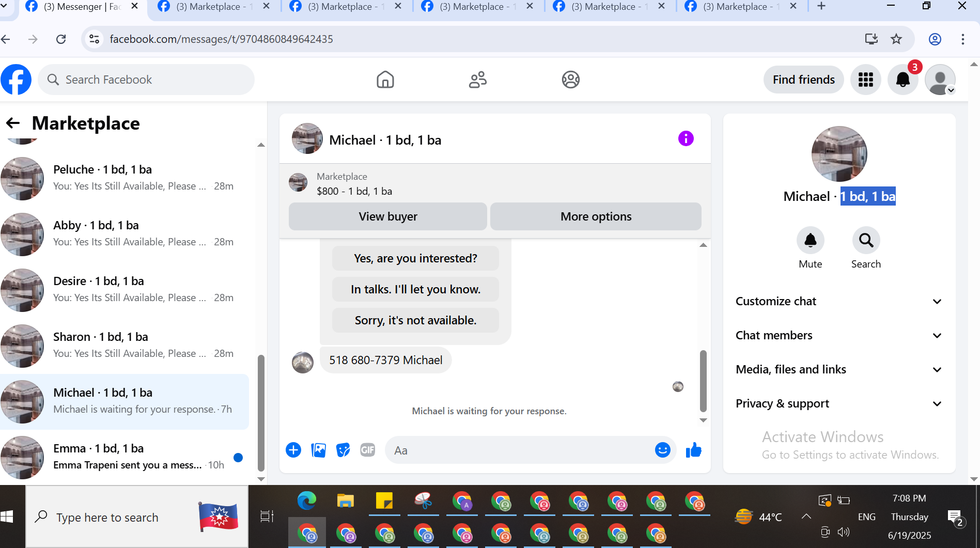This screenshot has height=548, width=980.
Task: Open conversation information purple icon
Action: (686, 138)
